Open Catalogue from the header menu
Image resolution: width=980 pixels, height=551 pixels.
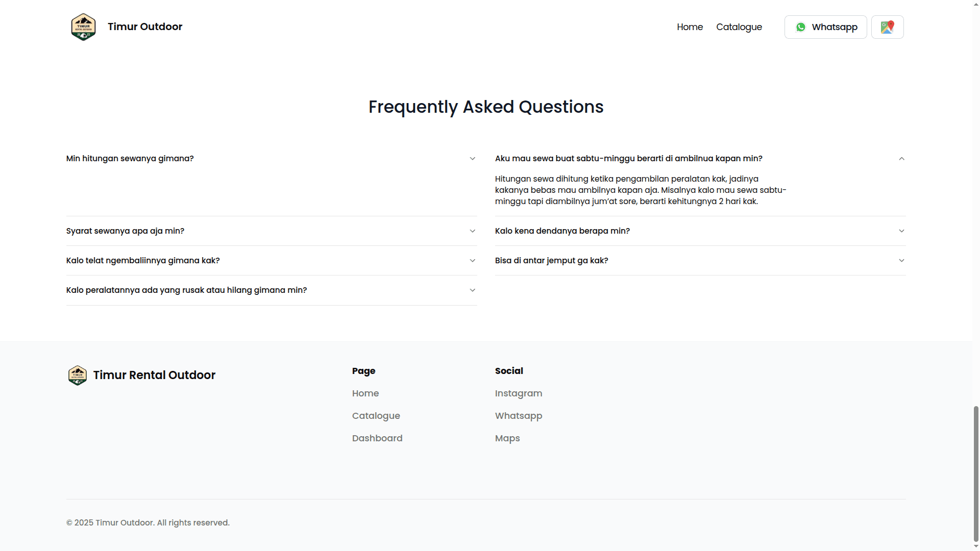point(739,27)
